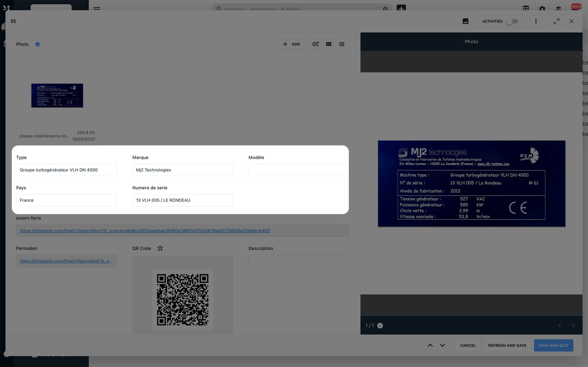Viewport: 588px width, 367px height.
Task: Click REFRESH AND SAVE button
Action: 507,345
